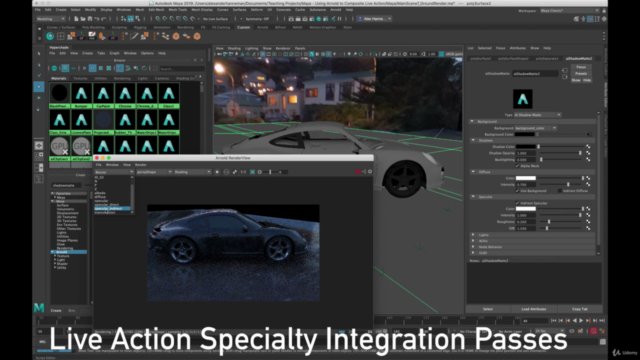Toggle the Indirect Diffuse checkbox
This screenshot has height=360, width=640.
pos(560,191)
